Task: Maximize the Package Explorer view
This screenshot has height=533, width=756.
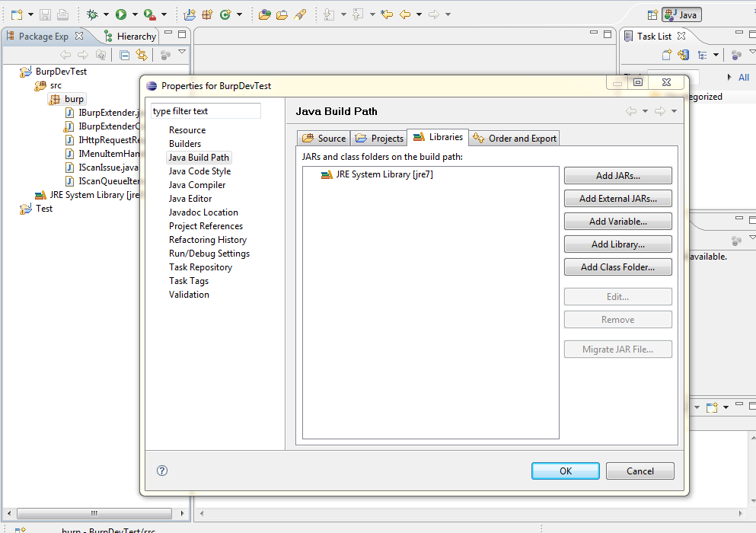Action: pyautogui.click(x=182, y=34)
